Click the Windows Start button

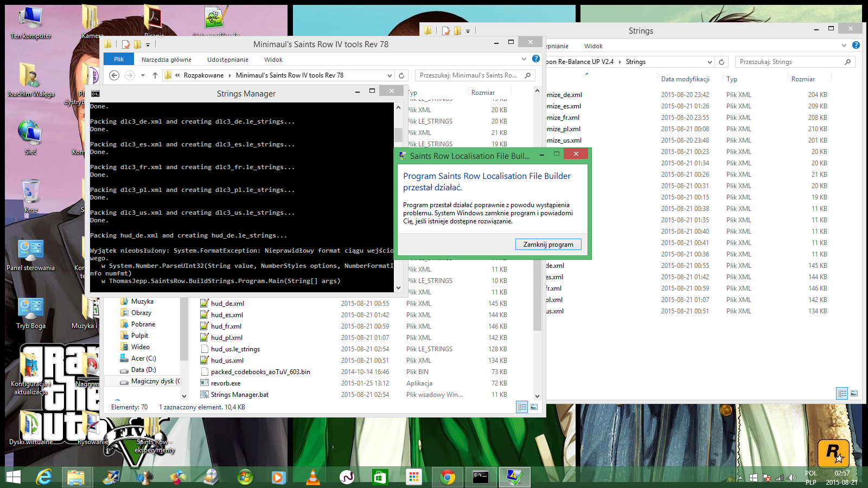tap(13, 477)
